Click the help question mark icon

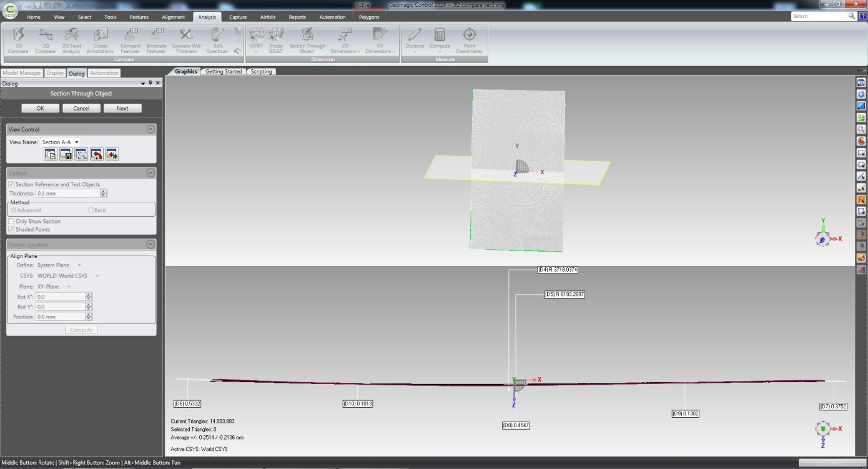click(863, 16)
